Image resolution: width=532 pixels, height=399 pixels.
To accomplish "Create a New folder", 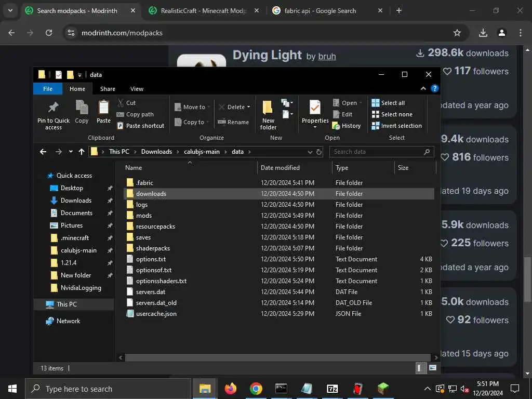I will pos(268,115).
